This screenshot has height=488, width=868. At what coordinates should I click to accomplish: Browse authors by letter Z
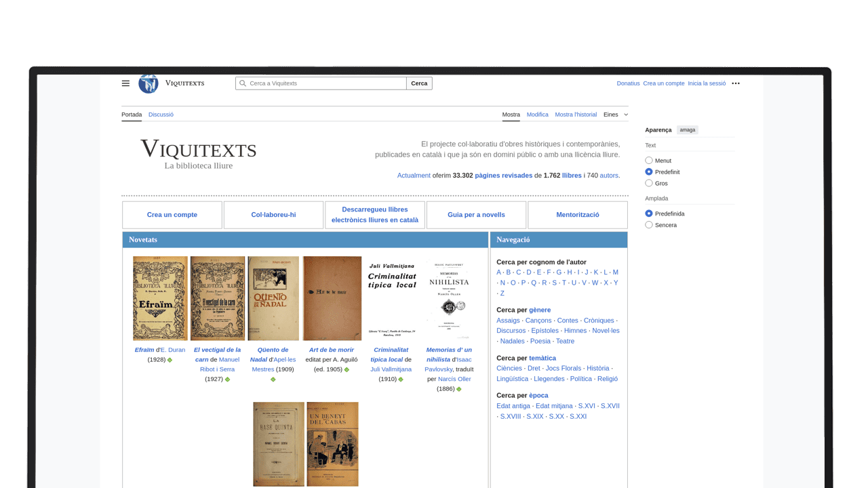click(x=502, y=293)
